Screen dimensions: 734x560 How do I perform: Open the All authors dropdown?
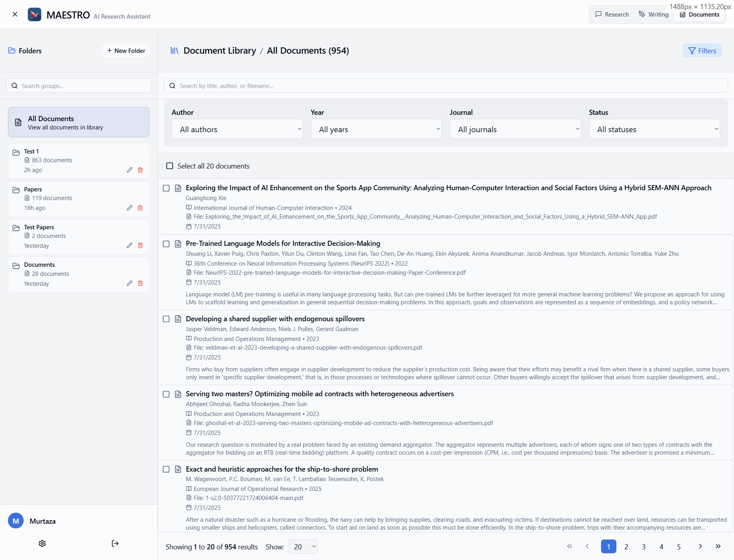(x=237, y=129)
